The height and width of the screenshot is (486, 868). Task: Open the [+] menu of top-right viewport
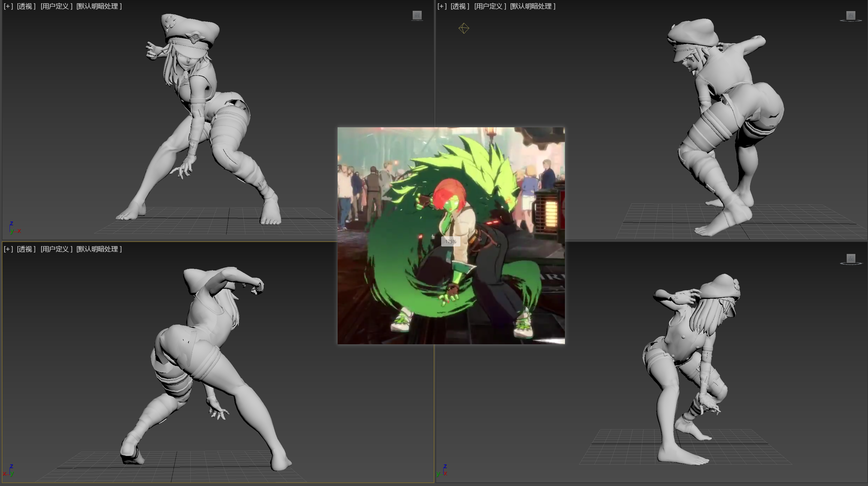tap(442, 6)
